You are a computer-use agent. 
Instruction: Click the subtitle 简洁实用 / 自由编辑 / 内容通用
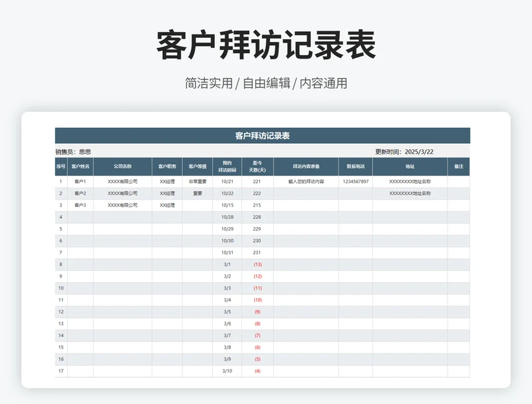pyautogui.click(x=266, y=83)
